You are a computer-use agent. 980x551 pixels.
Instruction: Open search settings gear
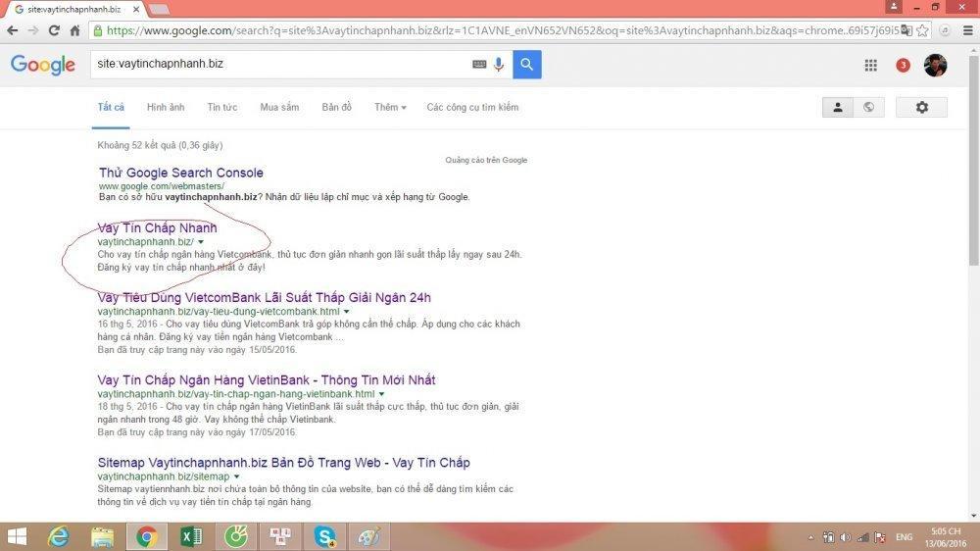pos(922,107)
